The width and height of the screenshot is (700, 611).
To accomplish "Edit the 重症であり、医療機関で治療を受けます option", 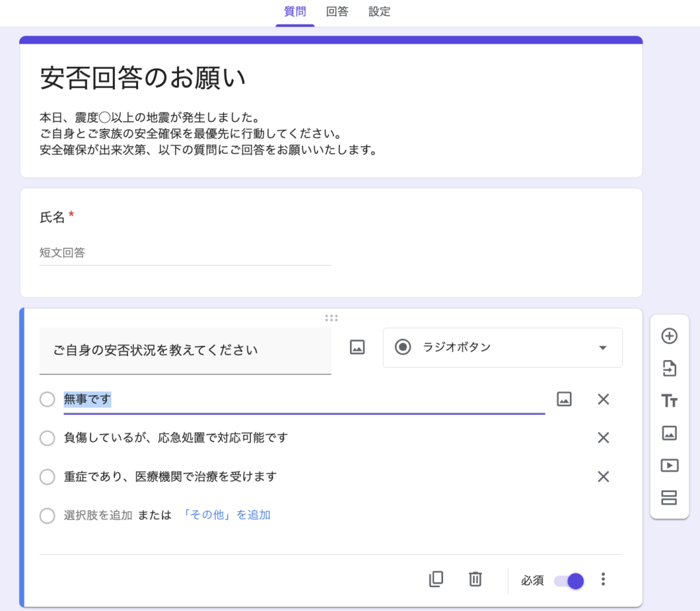I will click(170, 476).
